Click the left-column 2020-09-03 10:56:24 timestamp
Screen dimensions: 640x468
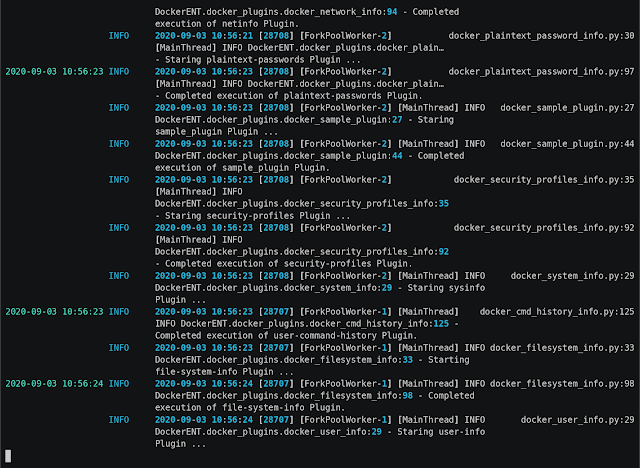pos(53,383)
